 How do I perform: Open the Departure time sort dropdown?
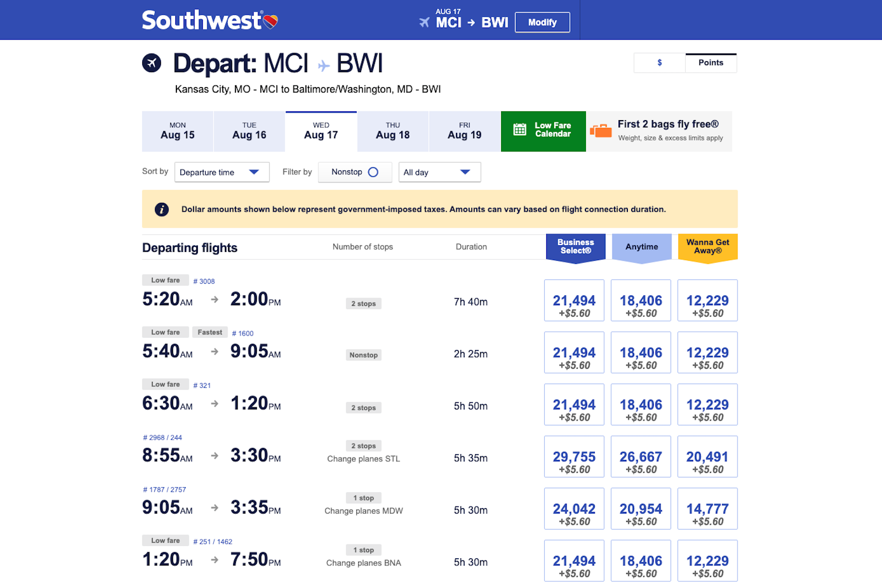222,172
